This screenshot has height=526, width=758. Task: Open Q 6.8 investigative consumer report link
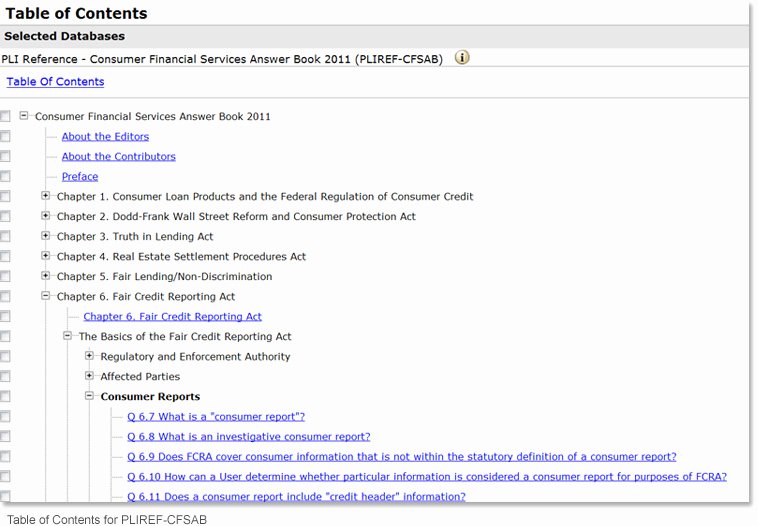click(248, 437)
